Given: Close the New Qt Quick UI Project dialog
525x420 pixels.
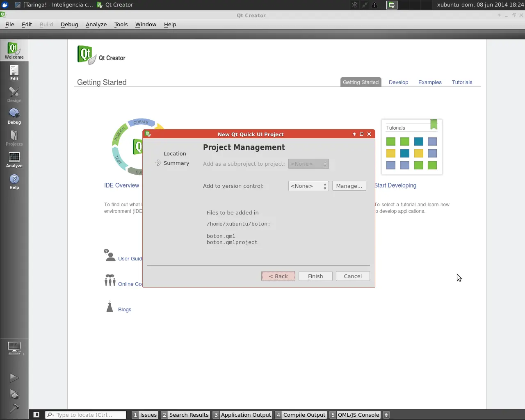Looking at the screenshot, I should pos(369,134).
